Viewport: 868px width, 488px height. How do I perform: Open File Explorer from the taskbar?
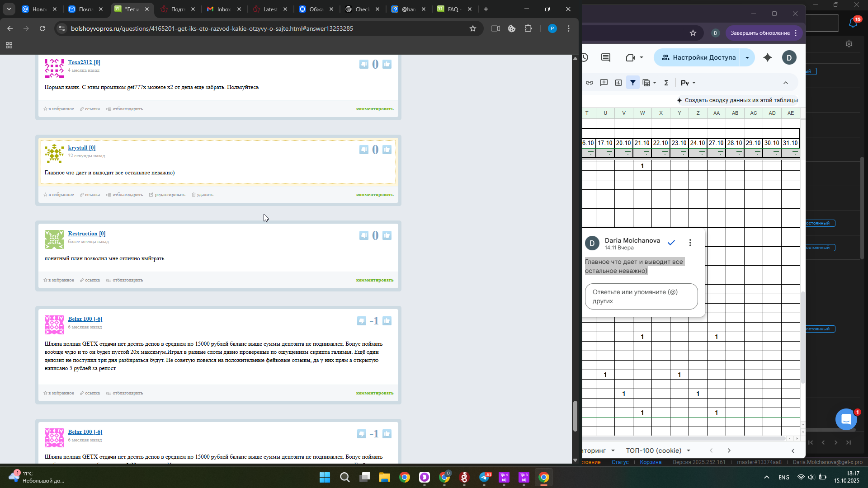(384, 477)
